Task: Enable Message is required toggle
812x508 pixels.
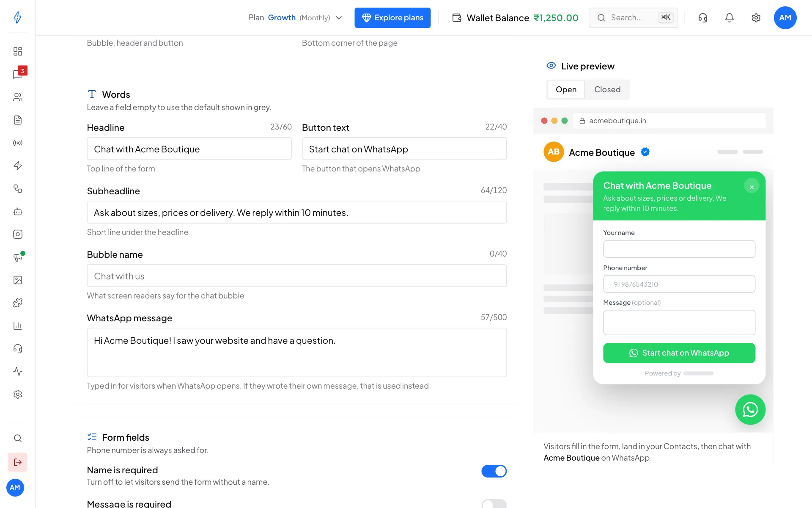Action: point(494,504)
